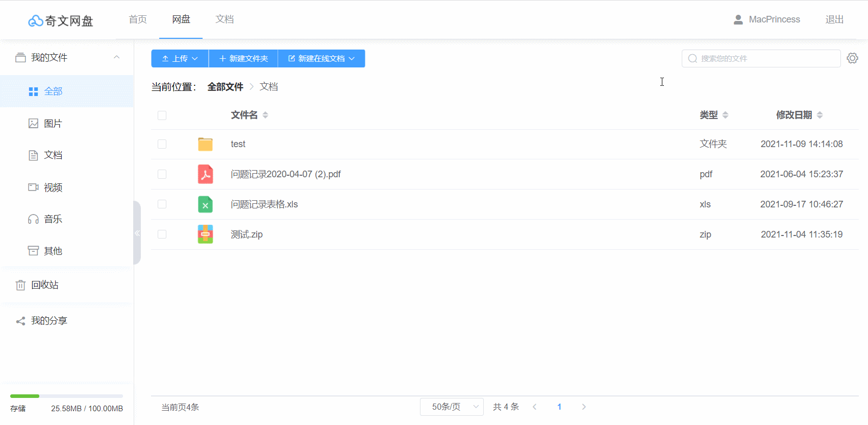868x425 pixels.
Task: Open the test folder icon
Action: tap(205, 144)
